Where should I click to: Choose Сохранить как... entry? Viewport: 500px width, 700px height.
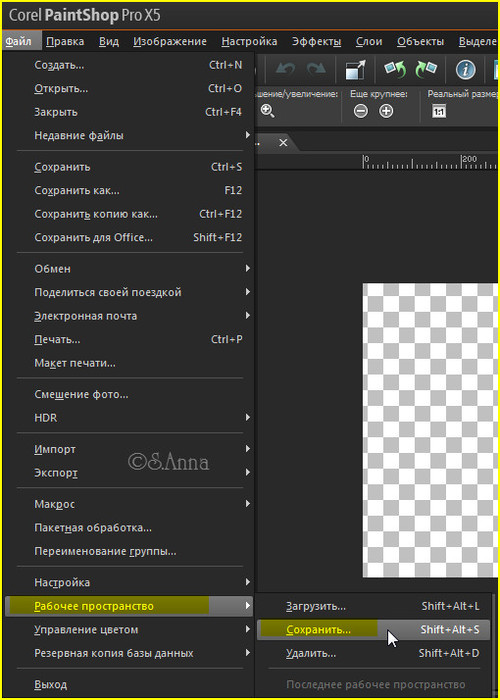tap(129, 191)
